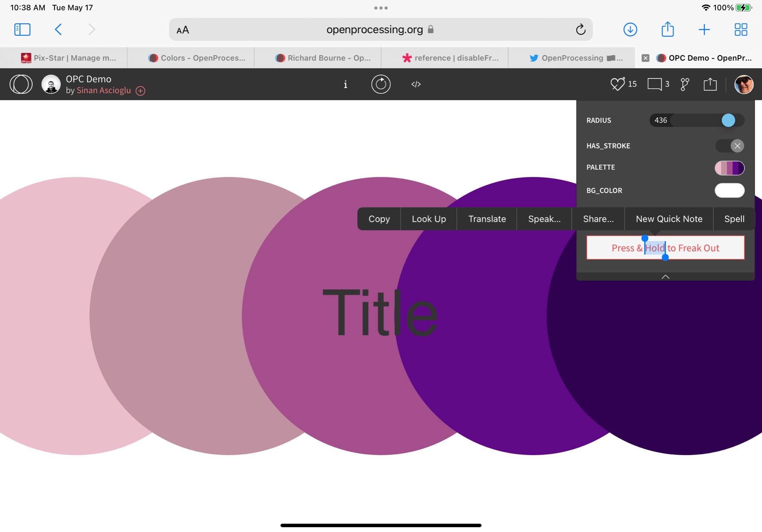Open the comments with the speech bubble icon

pyautogui.click(x=656, y=84)
